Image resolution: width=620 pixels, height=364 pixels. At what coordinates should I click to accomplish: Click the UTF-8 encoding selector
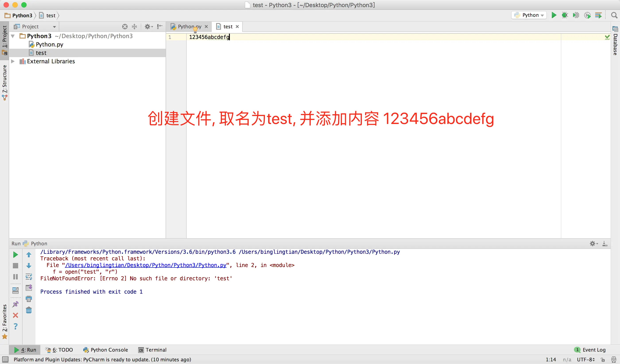click(586, 360)
